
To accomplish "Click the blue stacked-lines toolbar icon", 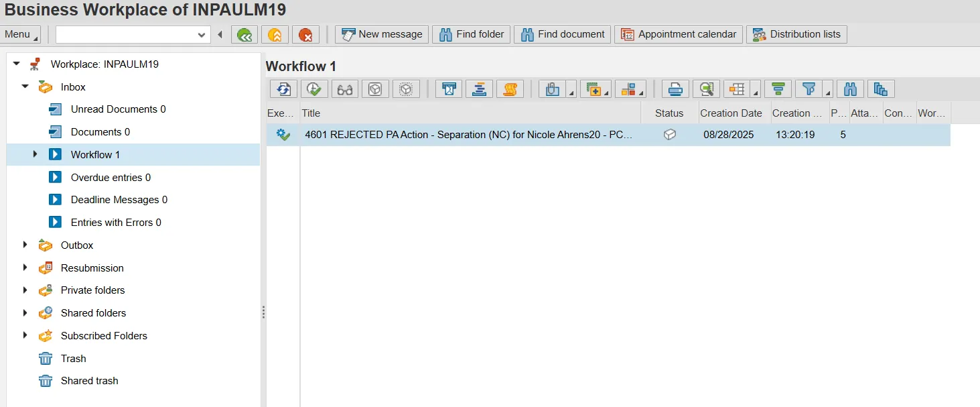I will tap(480, 89).
